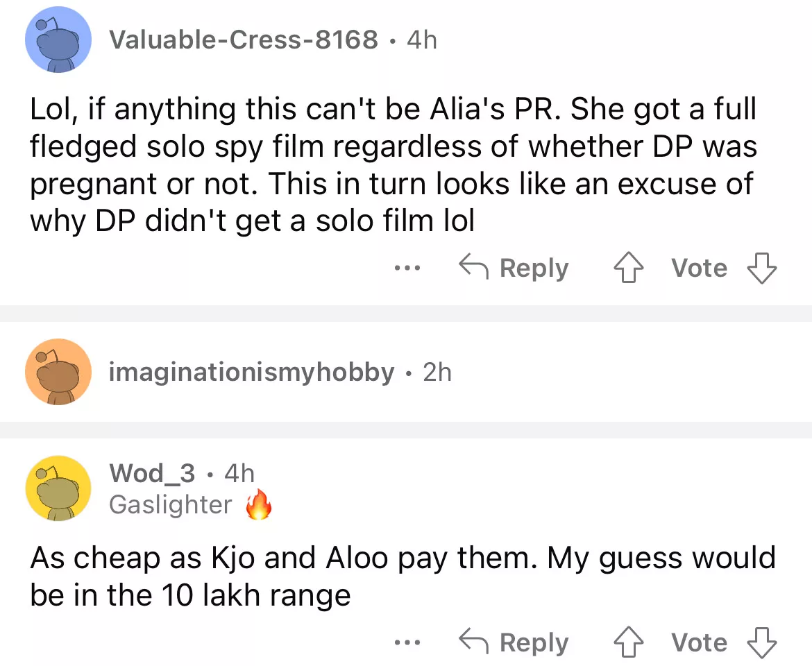The height and width of the screenshot is (666, 812).
Task: Click the Vote label on Valuable-Cress-8168's comment
Action: coord(699,268)
